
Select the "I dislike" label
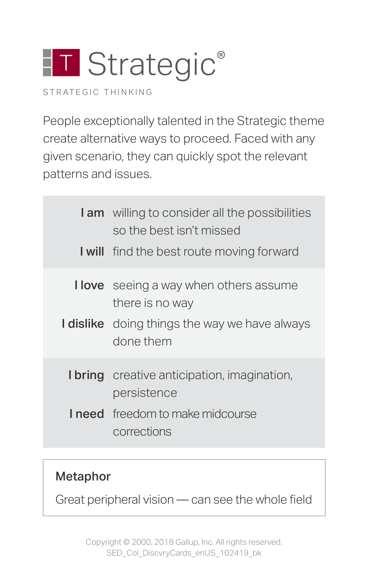pyautogui.click(x=83, y=324)
